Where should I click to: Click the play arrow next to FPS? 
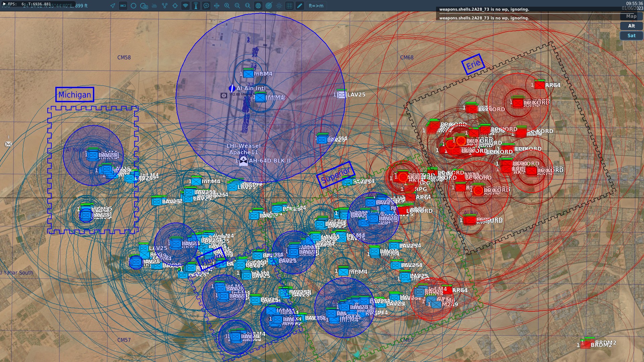[4, 4]
